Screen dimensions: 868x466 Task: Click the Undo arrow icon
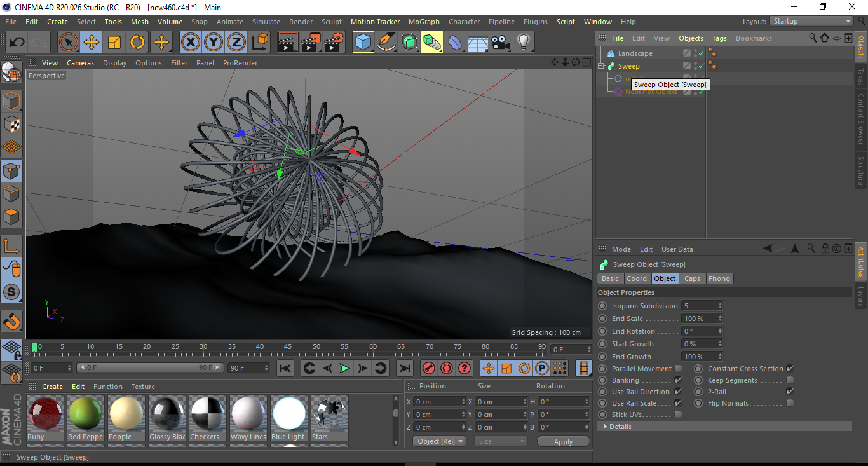pyautogui.click(x=17, y=43)
